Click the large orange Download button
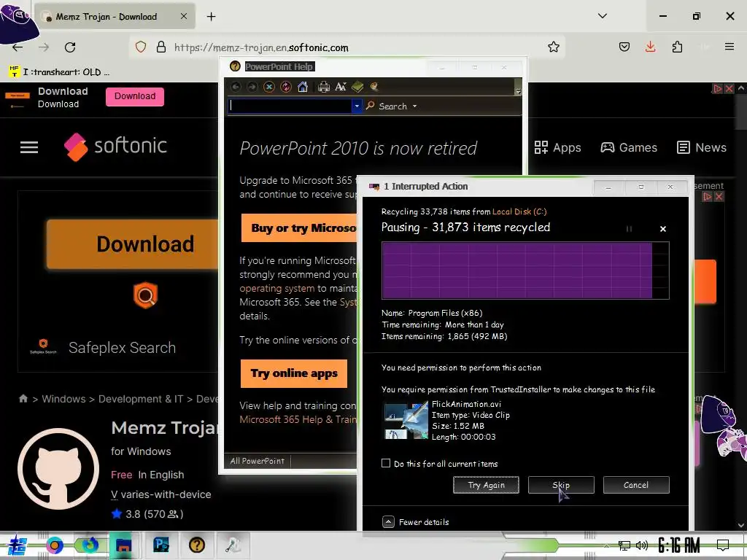The width and height of the screenshot is (747, 560). click(x=133, y=244)
